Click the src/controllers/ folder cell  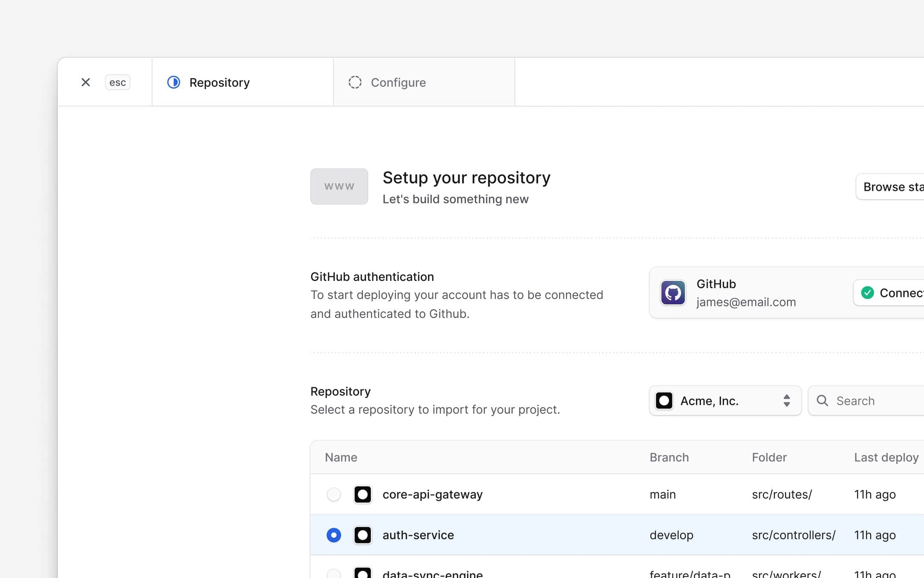[x=794, y=535]
